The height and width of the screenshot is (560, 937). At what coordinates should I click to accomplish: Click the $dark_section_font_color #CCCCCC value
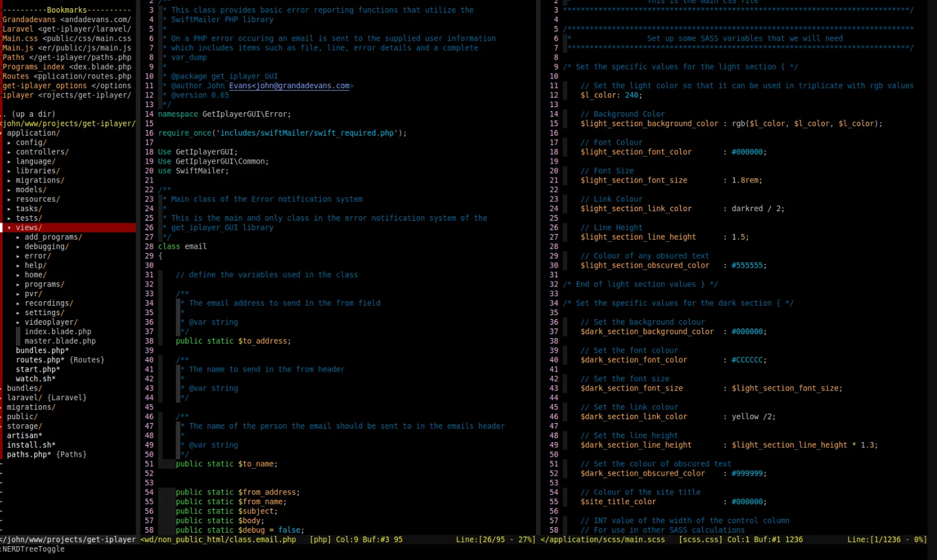click(x=749, y=360)
